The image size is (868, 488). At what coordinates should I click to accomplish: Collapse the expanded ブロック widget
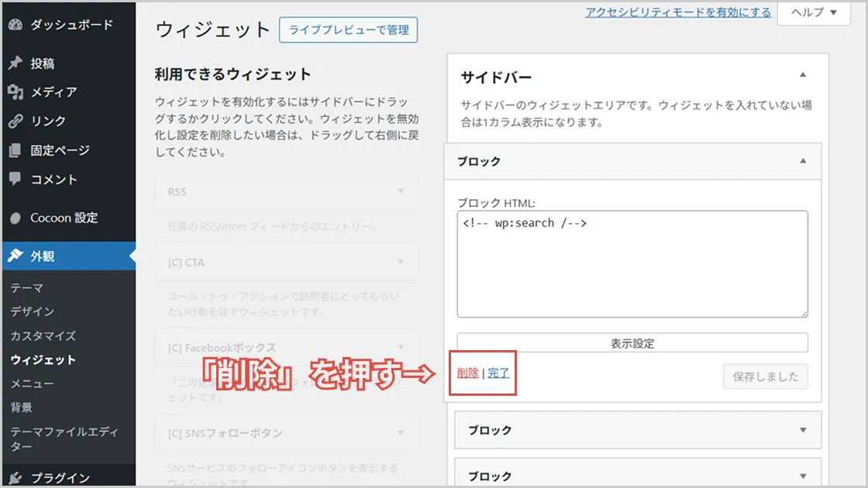pos(803,161)
